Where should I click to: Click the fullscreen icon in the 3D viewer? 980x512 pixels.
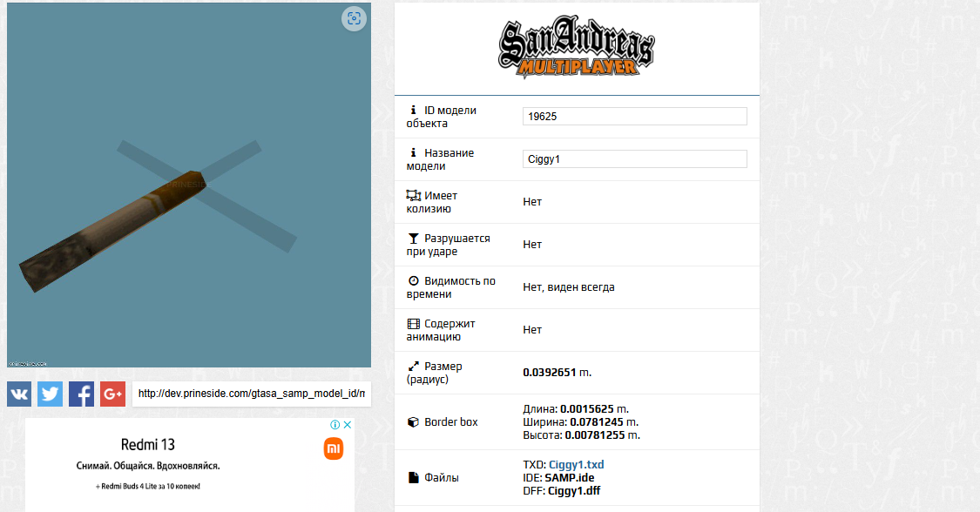354,18
